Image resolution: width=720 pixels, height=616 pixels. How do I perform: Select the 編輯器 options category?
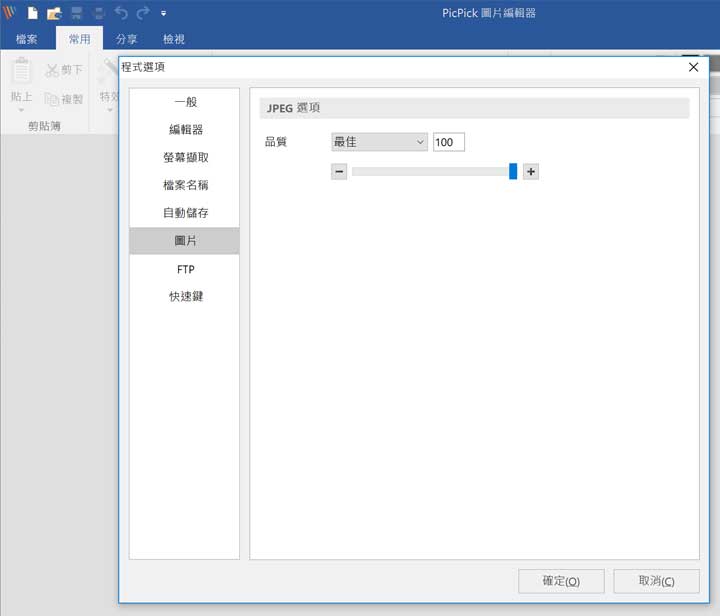click(186, 129)
